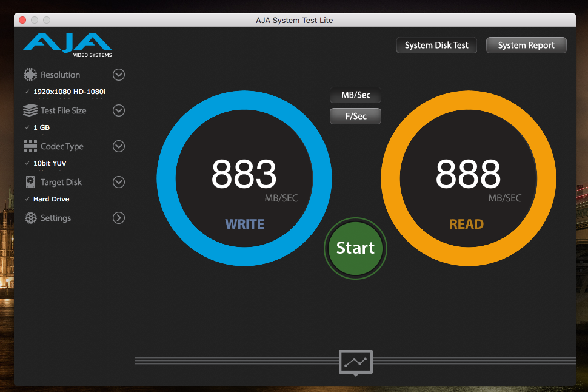Switch to System Disk Test
588x392 pixels.
(436, 45)
